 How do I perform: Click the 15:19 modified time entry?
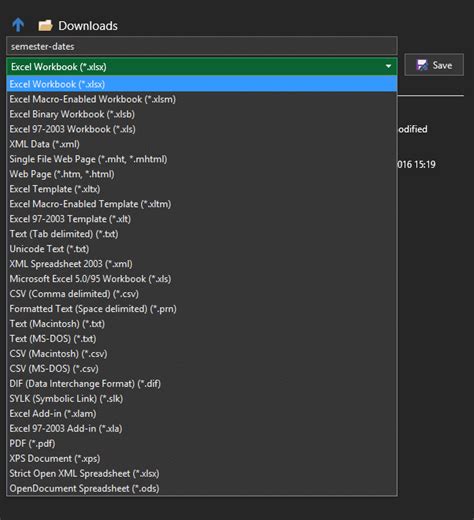pyautogui.click(x=417, y=164)
